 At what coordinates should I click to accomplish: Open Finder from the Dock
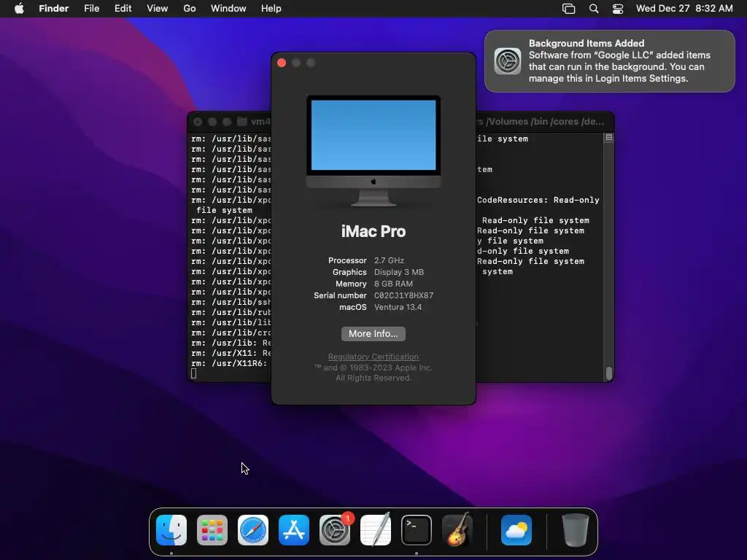click(x=171, y=530)
